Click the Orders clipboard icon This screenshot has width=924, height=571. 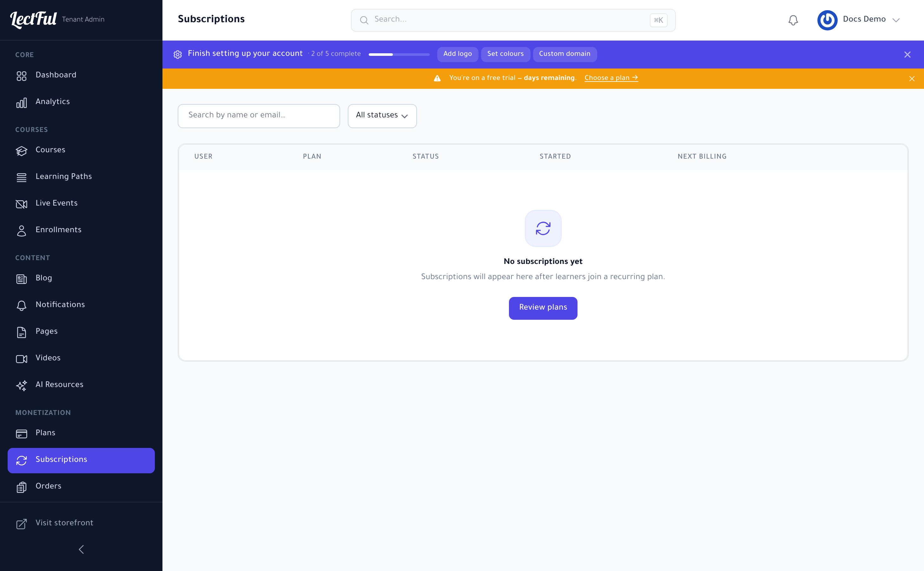(22, 487)
